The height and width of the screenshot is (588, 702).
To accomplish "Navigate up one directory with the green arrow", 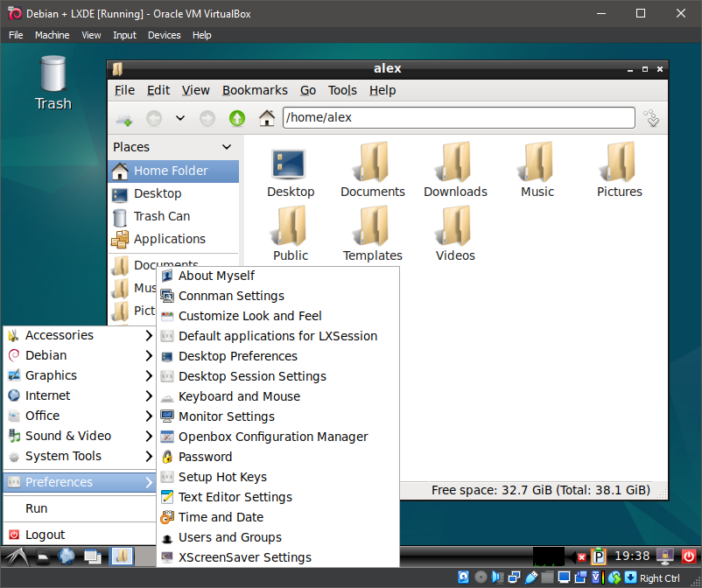I will coord(236,117).
